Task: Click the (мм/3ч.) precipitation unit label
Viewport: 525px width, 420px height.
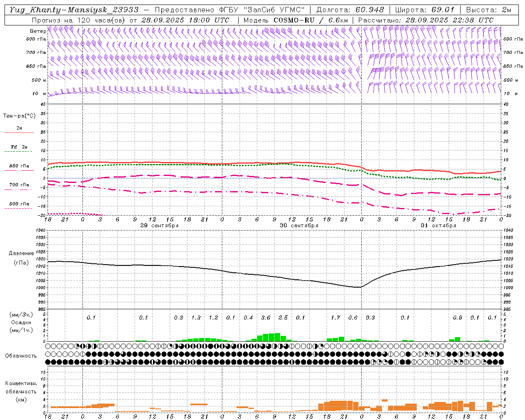Action: 21,315
